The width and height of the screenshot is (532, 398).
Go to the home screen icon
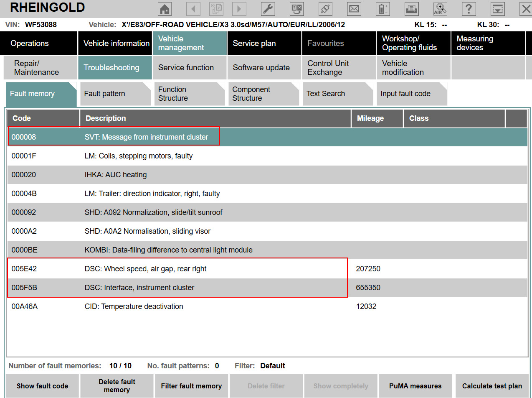click(165, 9)
